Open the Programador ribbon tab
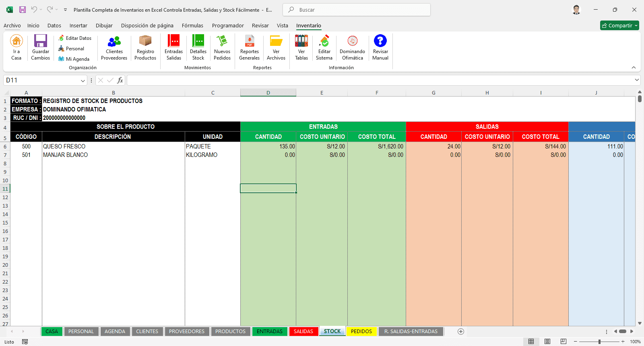644x346 pixels. (228, 25)
